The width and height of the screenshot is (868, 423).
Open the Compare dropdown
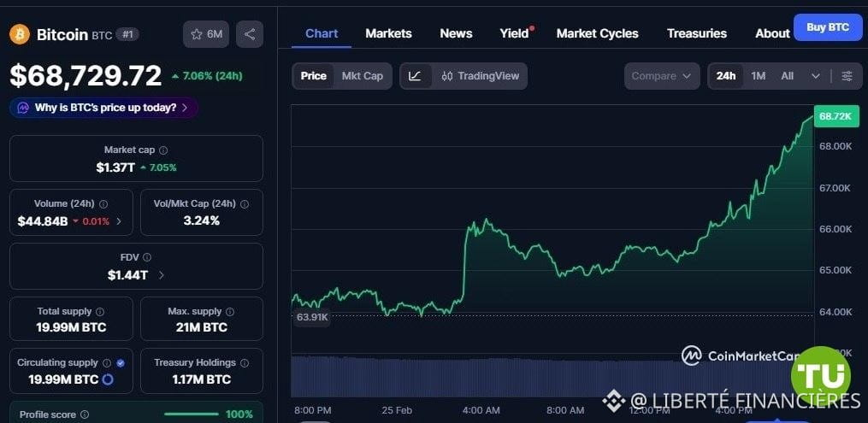coord(661,76)
